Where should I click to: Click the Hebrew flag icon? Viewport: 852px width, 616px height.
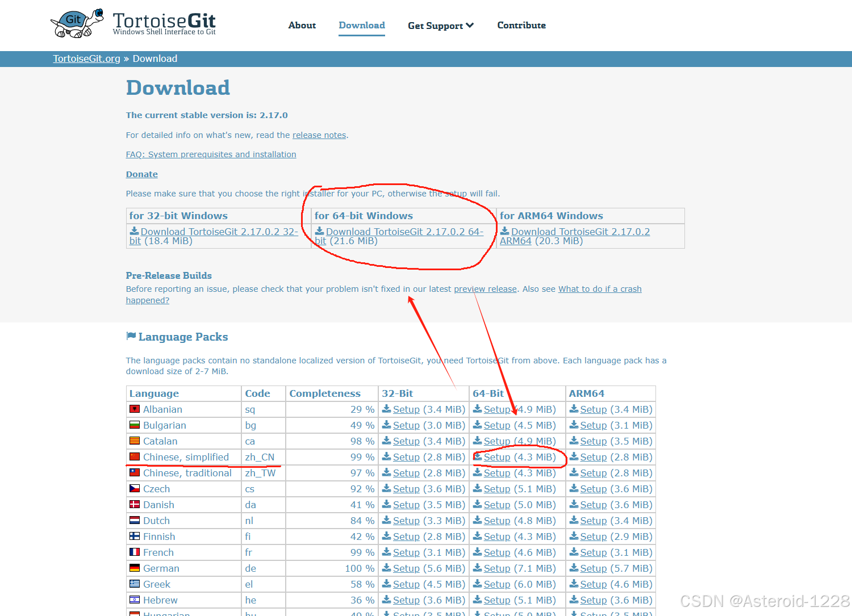pos(135,600)
